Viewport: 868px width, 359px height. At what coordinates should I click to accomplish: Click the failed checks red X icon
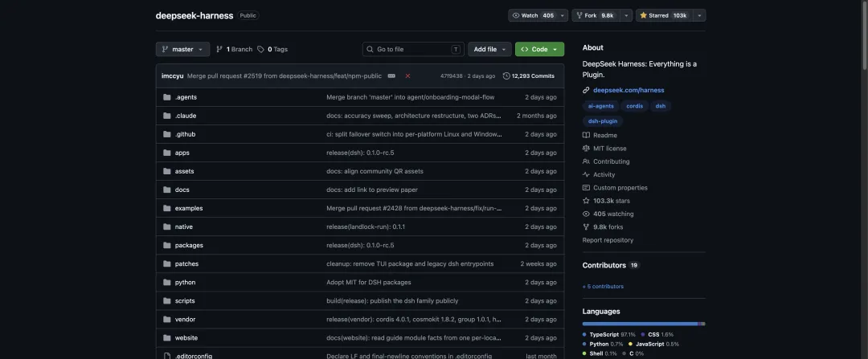coord(408,75)
